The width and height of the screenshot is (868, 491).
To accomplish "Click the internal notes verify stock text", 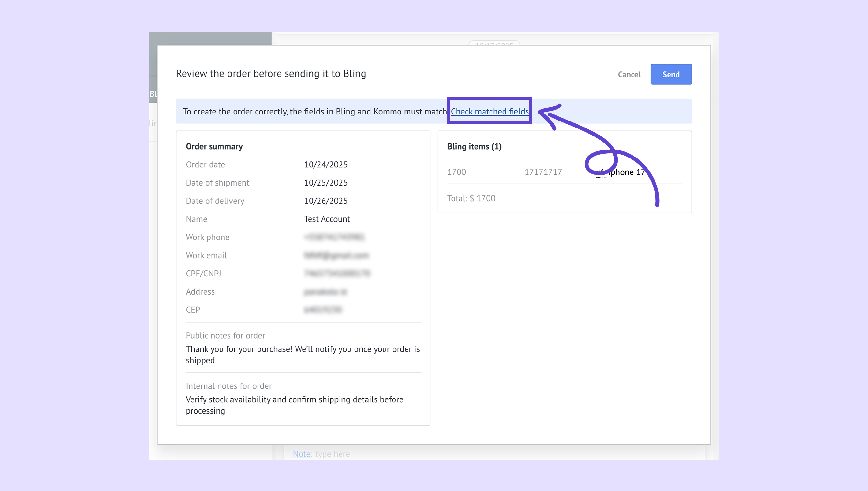I will point(294,405).
